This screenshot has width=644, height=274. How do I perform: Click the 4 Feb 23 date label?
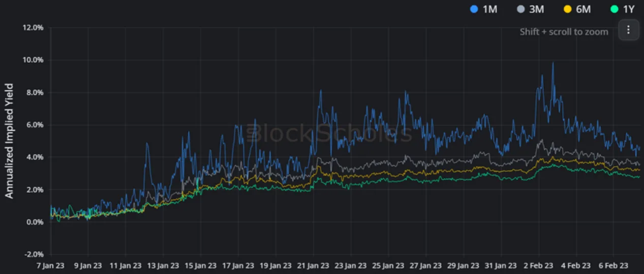(576, 265)
